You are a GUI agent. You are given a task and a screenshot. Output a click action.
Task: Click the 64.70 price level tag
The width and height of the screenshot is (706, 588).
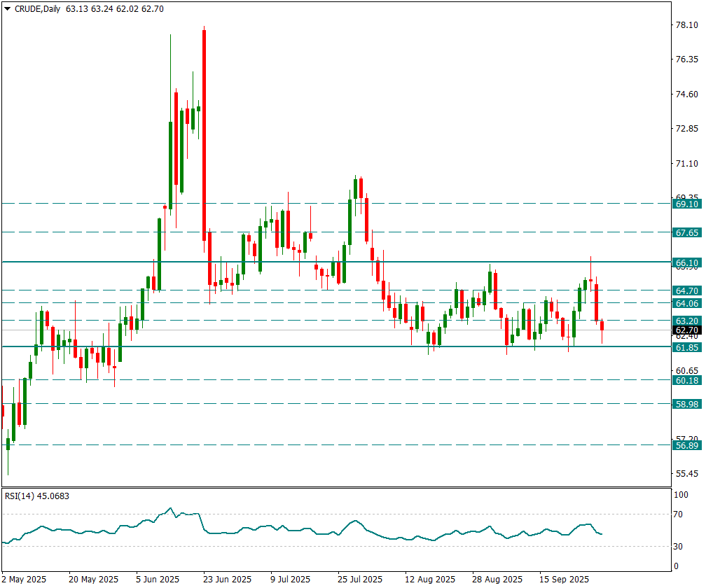pyautogui.click(x=686, y=290)
